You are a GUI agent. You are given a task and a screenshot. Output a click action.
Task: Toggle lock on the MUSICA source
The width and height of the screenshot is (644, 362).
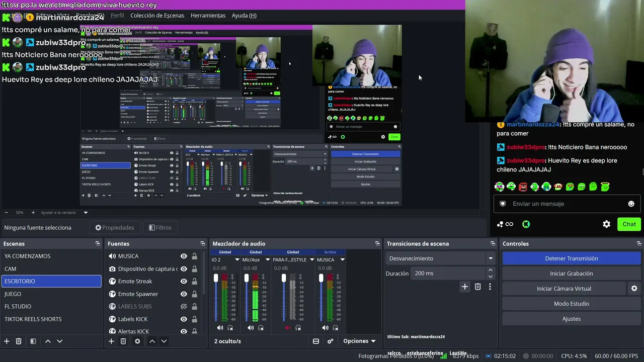194,256
